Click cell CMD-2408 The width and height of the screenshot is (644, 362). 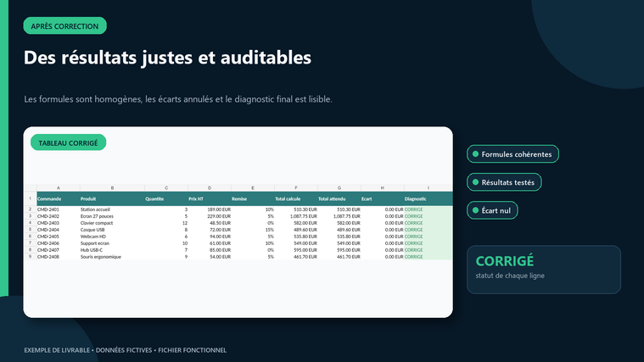[x=59, y=257]
